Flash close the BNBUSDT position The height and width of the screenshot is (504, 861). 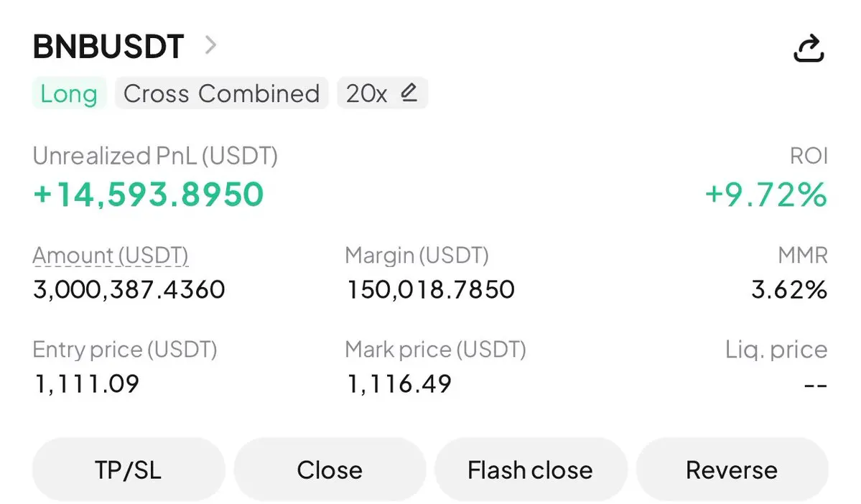[x=531, y=470]
